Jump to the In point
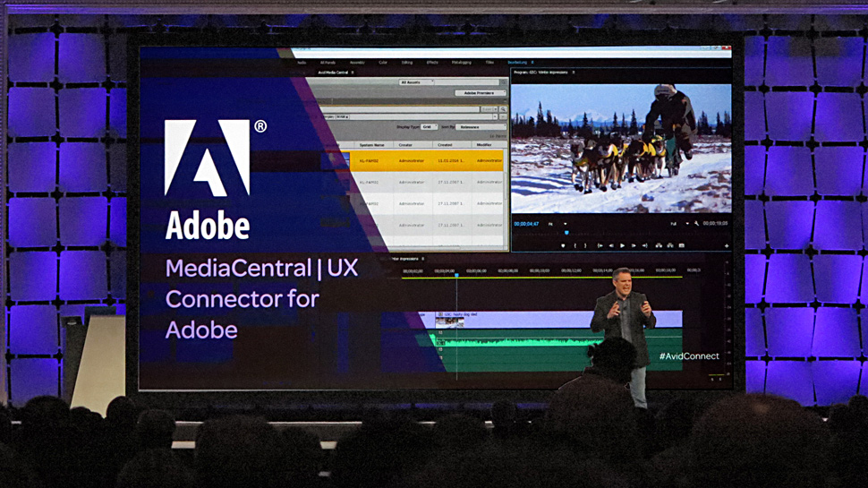The image size is (868, 488). (600, 245)
